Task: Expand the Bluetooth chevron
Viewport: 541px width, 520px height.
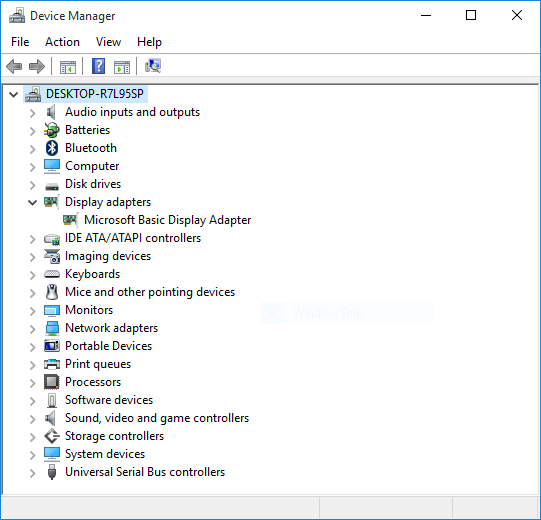Action: [33, 149]
